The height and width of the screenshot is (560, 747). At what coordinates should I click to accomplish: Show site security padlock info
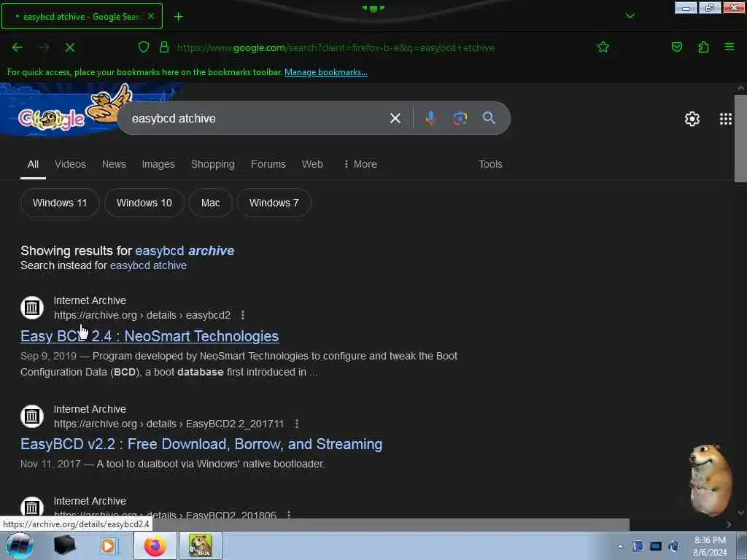(x=164, y=47)
